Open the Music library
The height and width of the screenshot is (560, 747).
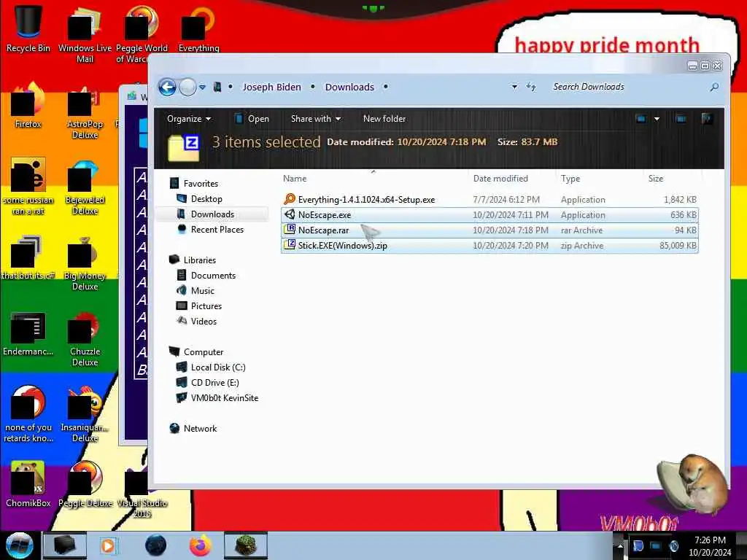203,290
